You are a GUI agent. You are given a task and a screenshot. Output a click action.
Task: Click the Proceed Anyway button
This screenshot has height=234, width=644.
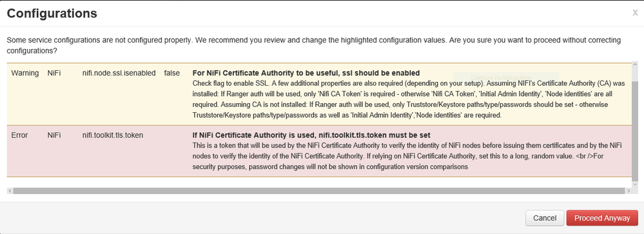[x=602, y=218]
